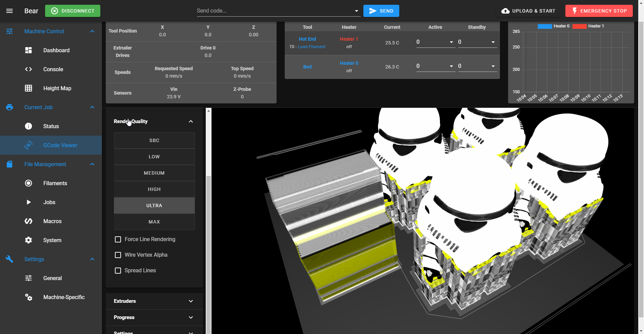This screenshot has height=334, width=644.
Task: Enable Force Line Rendering checkbox
Action: click(118, 239)
